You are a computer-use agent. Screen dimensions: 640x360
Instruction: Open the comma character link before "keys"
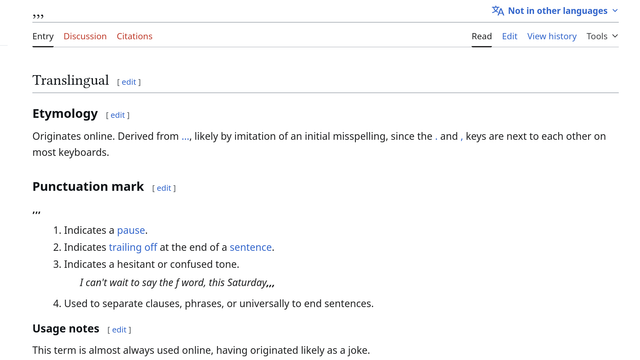[x=461, y=139]
